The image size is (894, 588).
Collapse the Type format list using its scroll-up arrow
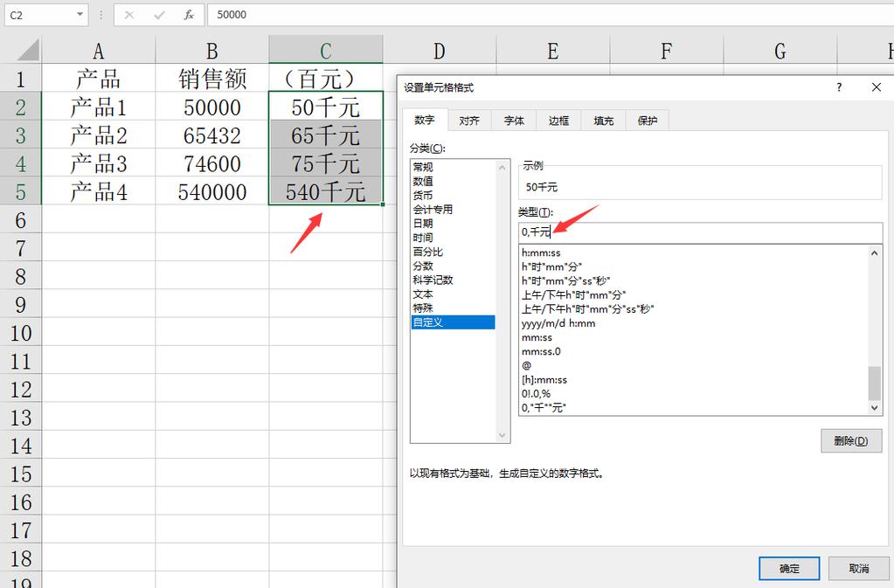(875, 252)
